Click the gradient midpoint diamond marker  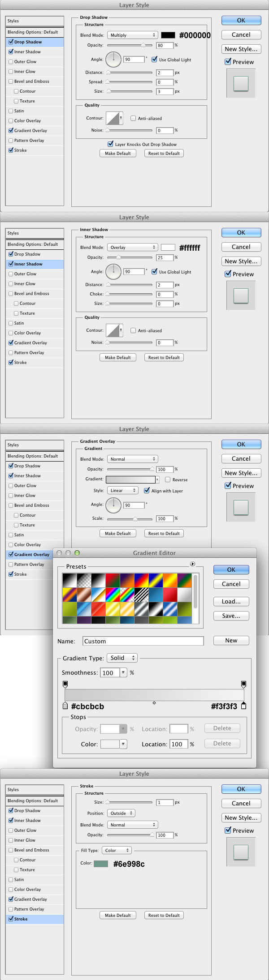(154, 703)
